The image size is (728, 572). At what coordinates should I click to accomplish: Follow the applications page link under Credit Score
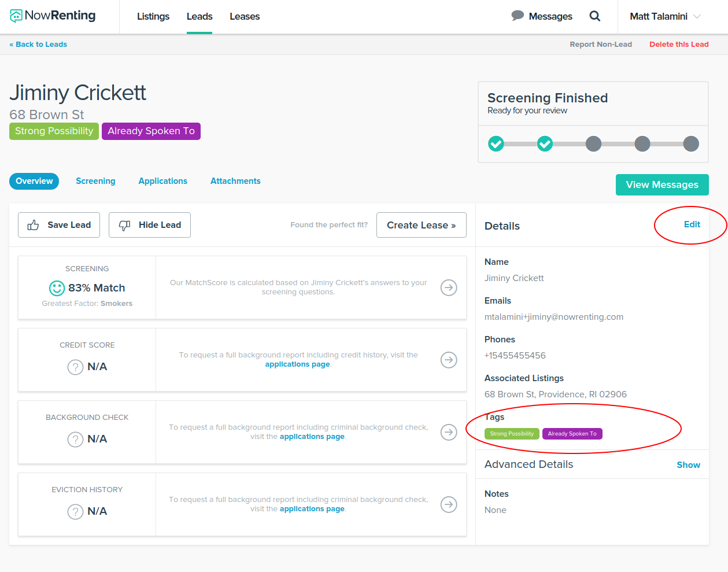click(297, 364)
